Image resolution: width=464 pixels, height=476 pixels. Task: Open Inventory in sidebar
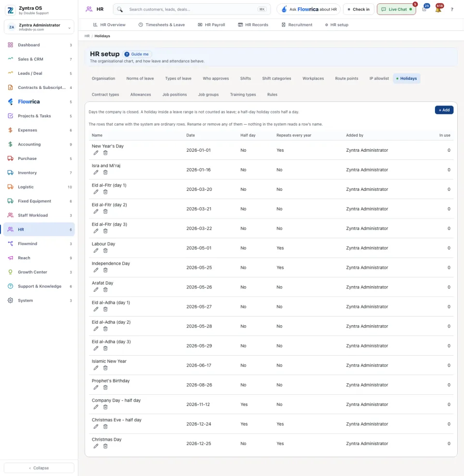39,173
